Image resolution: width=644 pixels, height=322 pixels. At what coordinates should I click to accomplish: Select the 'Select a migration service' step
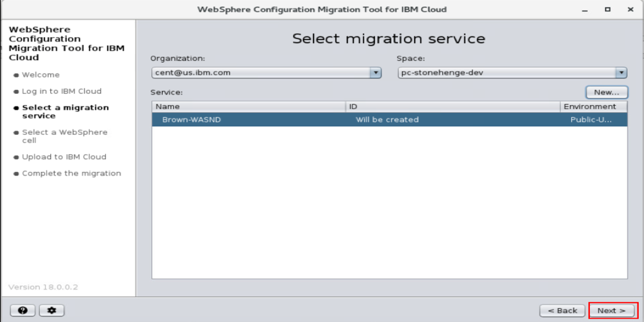65,112
